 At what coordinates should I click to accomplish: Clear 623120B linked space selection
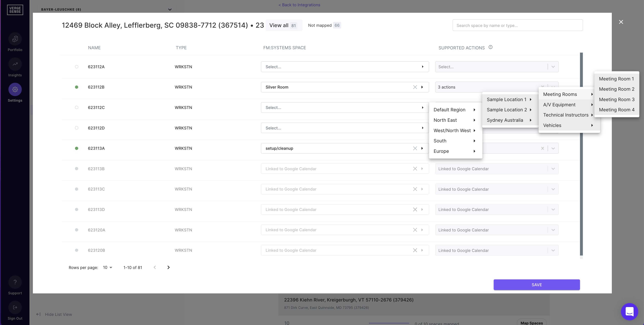pos(415,250)
